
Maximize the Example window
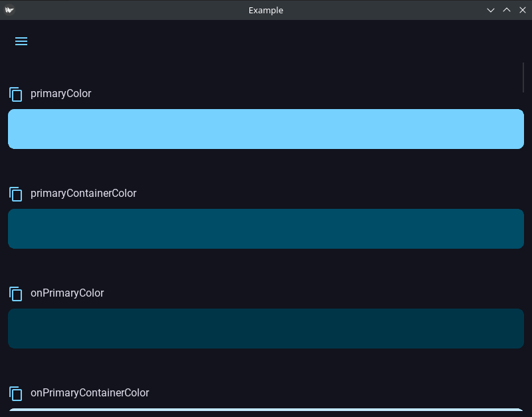tap(507, 10)
